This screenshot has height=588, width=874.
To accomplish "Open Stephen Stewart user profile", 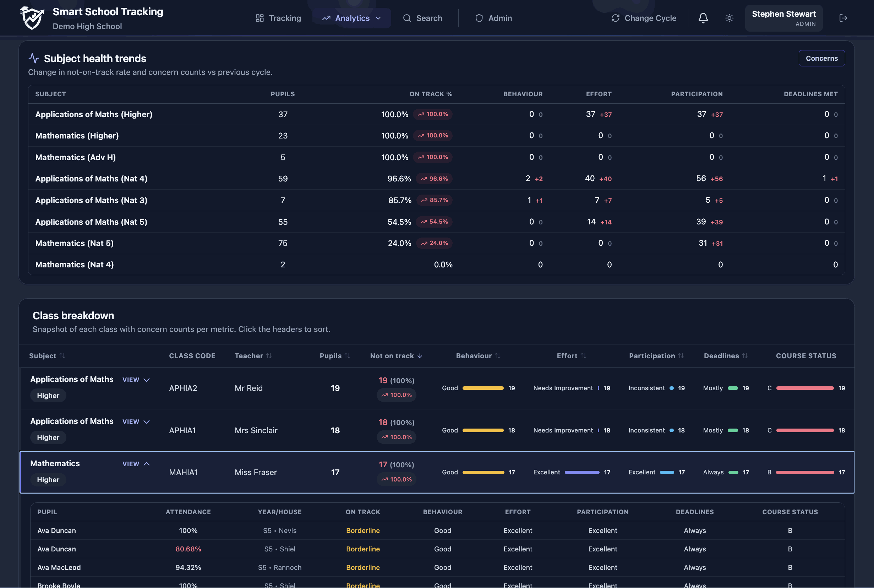I will point(783,18).
